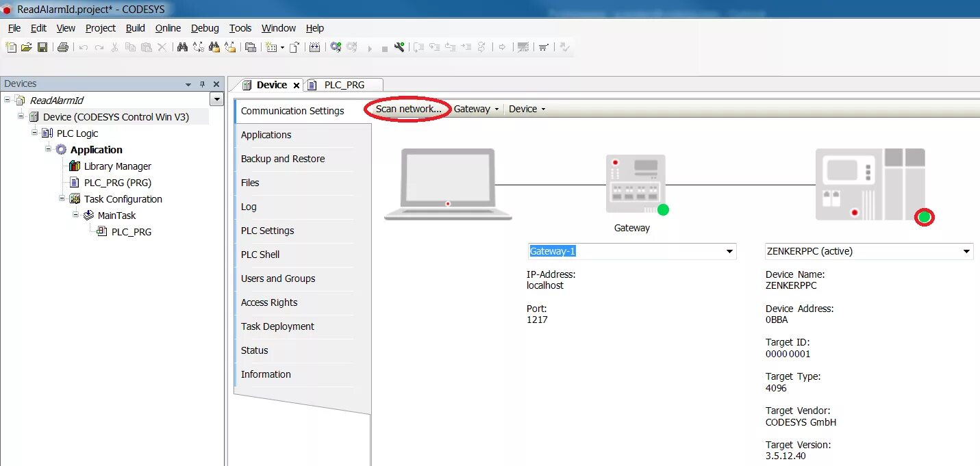
Task: Open the ZENKERPPC (active) device dropdown
Action: coord(966,252)
